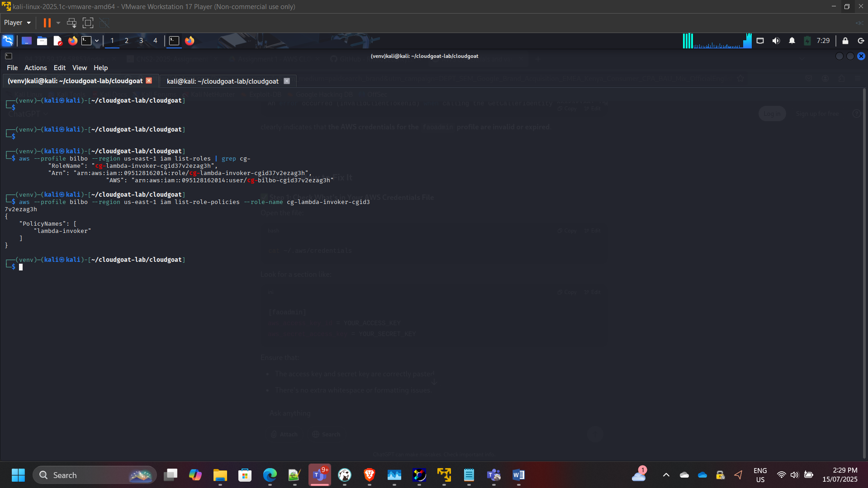The height and width of the screenshot is (488, 868).
Task: Open the Kali applications menu
Action: [x=8, y=41]
